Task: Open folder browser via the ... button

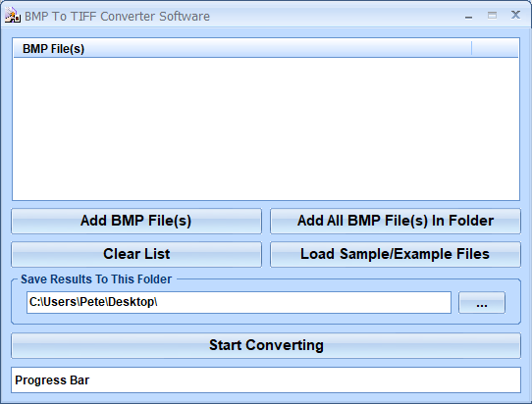Action: [x=482, y=302]
